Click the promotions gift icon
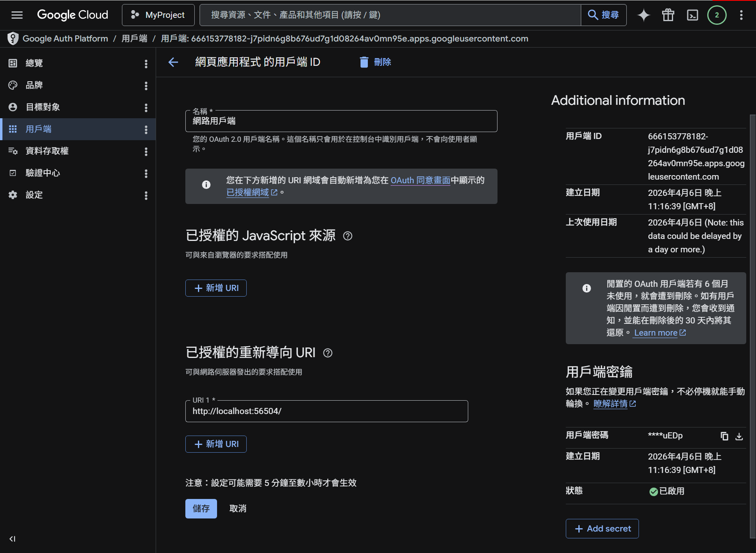The width and height of the screenshot is (756, 553). coord(668,15)
